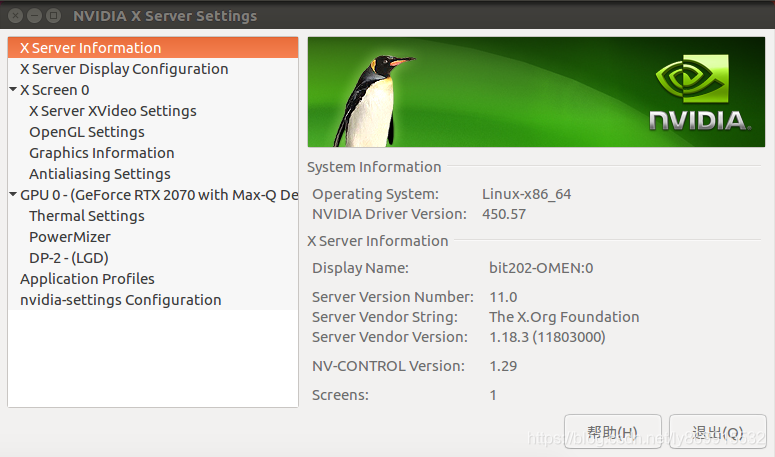Select GPU 0 GeForce RTX 2070 entry
The height and width of the screenshot is (457, 775).
pos(159,195)
